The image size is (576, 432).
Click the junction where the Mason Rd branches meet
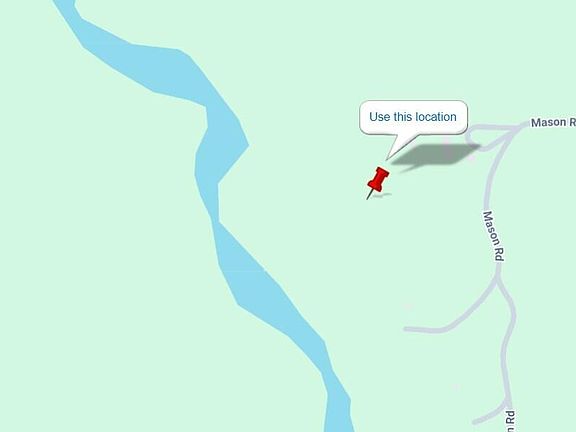point(516,128)
